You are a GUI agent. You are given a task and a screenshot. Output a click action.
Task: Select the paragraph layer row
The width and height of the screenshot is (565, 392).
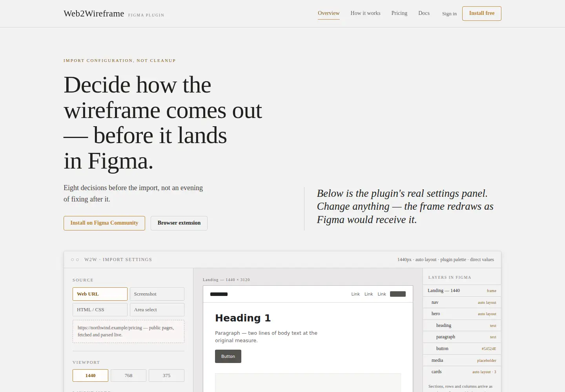pyautogui.click(x=462, y=337)
